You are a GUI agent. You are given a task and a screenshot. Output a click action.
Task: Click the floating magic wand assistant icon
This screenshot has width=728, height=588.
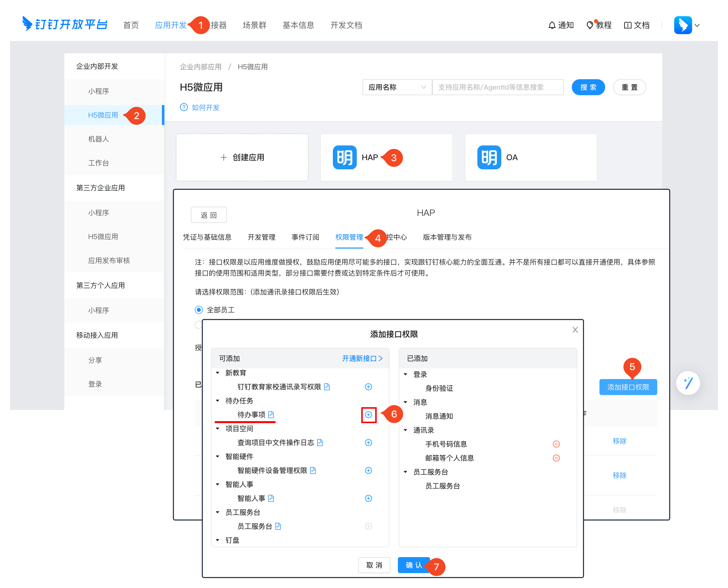pos(688,383)
